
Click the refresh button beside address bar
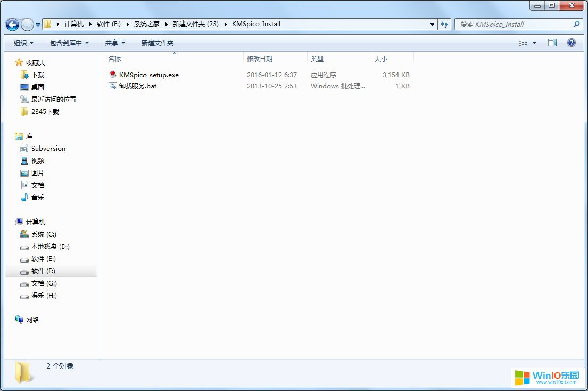(x=445, y=24)
